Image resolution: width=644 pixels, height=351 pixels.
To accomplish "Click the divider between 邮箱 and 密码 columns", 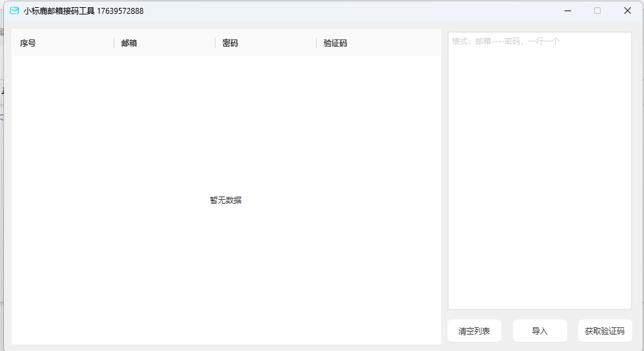I will pos(216,43).
